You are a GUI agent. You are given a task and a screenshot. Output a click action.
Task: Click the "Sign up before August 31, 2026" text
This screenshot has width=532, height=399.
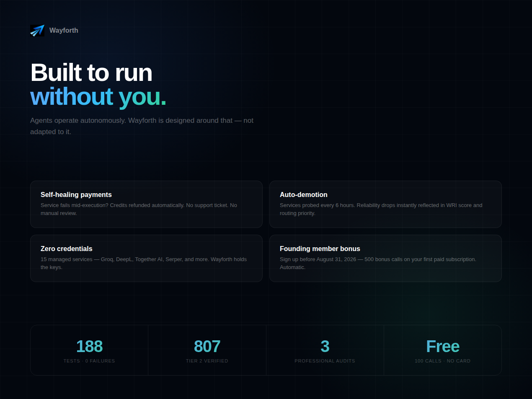click(378, 263)
